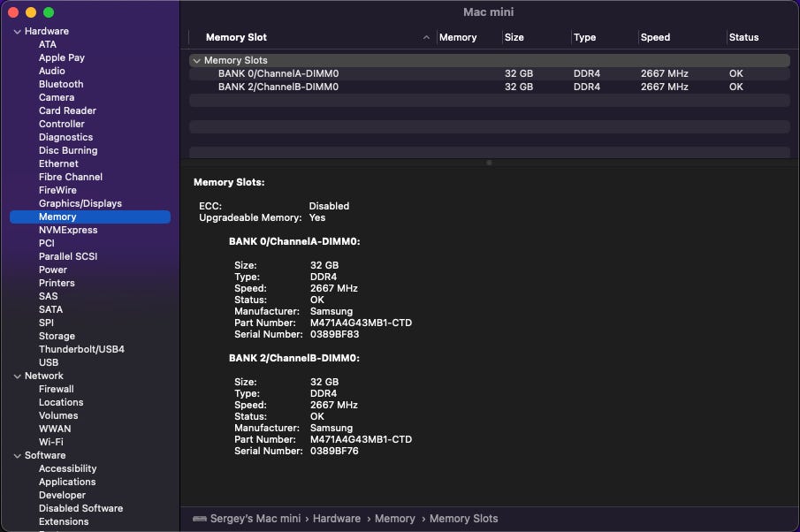Select Volumes under Network
The height and width of the screenshot is (532, 800).
pos(58,415)
